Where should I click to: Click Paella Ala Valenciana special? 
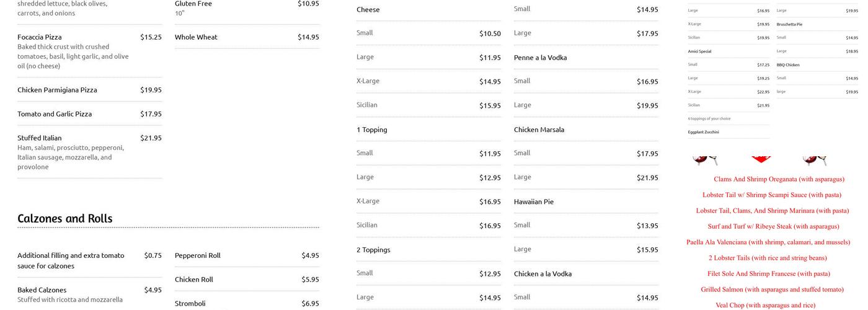tap(768, 242)
